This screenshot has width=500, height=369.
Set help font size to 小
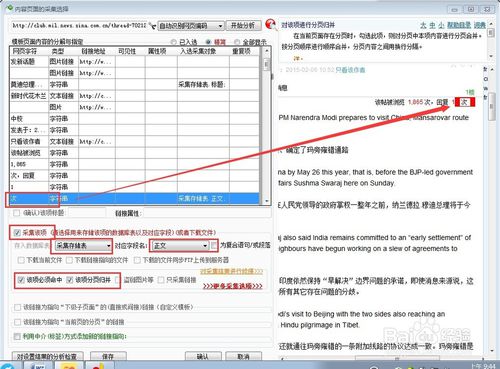(x=441, y=25)
